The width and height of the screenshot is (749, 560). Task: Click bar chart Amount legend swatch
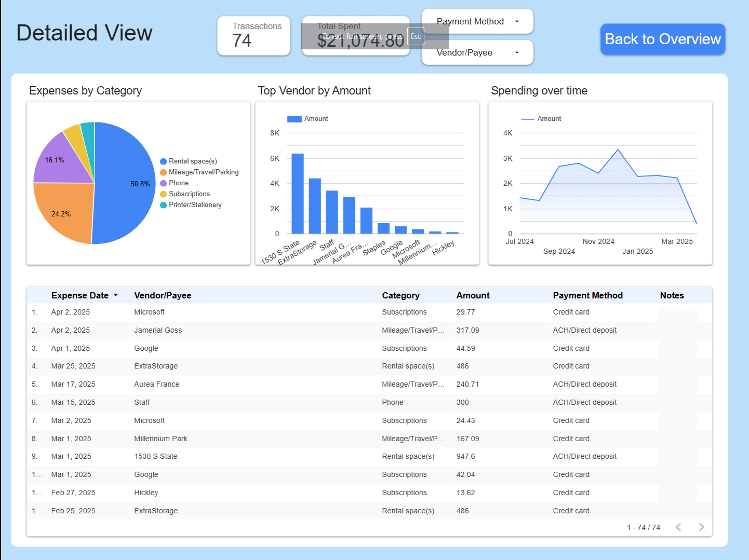295,119
